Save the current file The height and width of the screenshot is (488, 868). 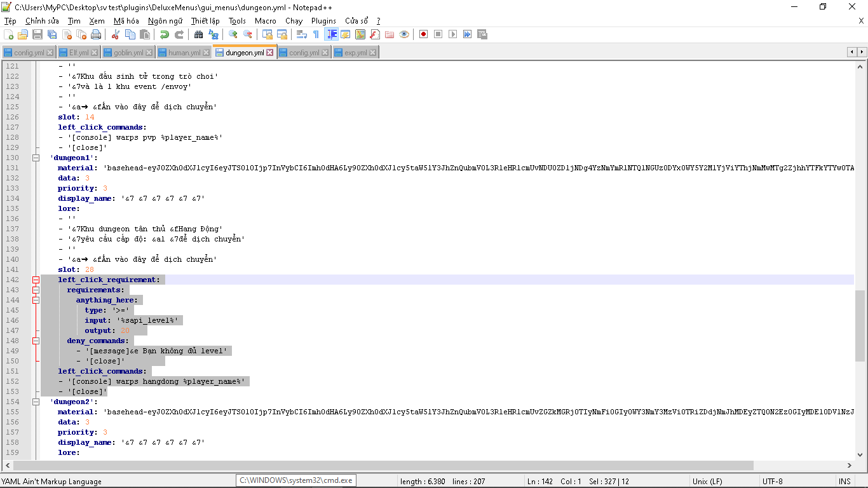37,34
